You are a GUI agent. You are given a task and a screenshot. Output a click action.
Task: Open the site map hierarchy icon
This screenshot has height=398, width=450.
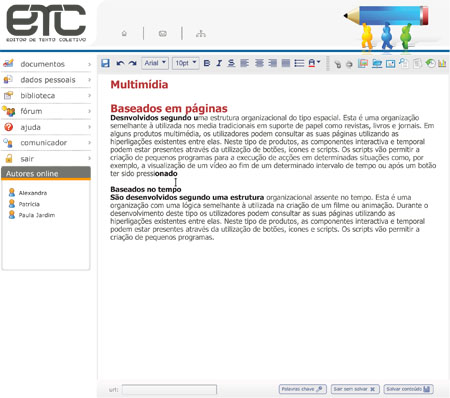201,33
